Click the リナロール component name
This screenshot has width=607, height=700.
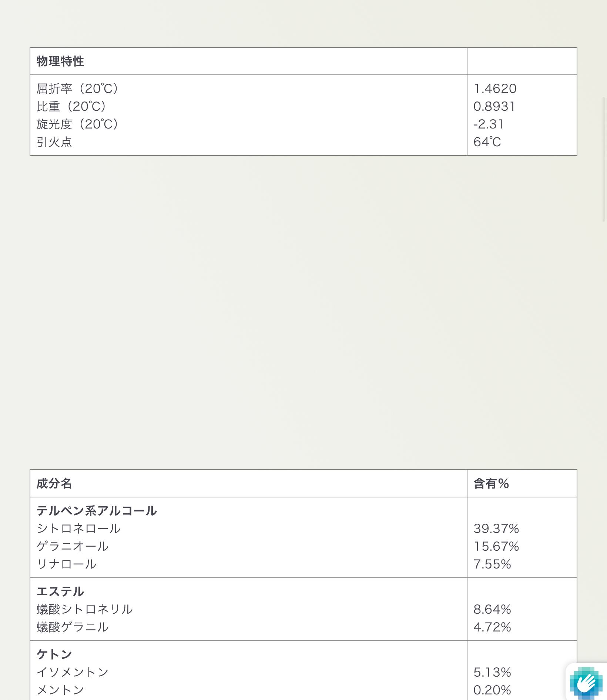coord(66,564)
